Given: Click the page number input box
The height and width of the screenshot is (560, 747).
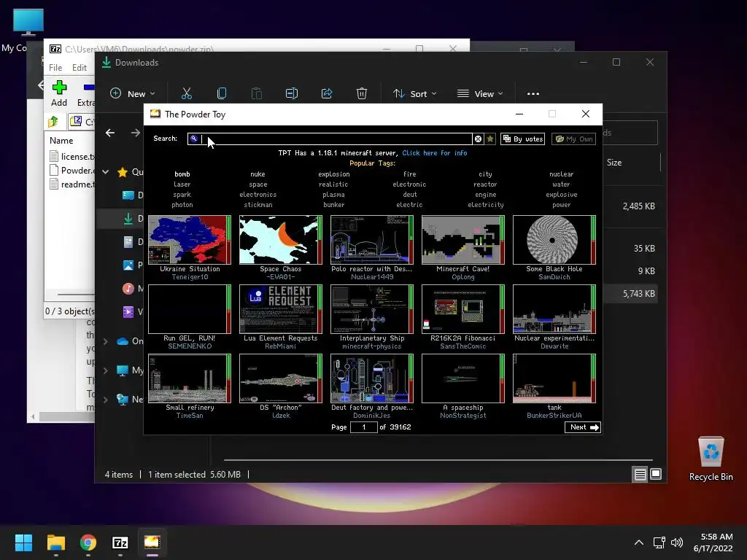Looking at the screenshot, I should [x=363, y=427].
